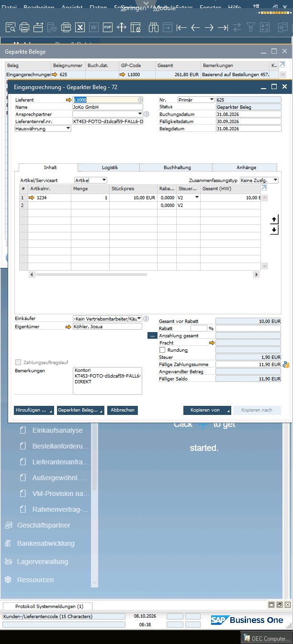Click Menge cell in row 1
Viewport: 293px width, 644px height.
click(90, 197)
